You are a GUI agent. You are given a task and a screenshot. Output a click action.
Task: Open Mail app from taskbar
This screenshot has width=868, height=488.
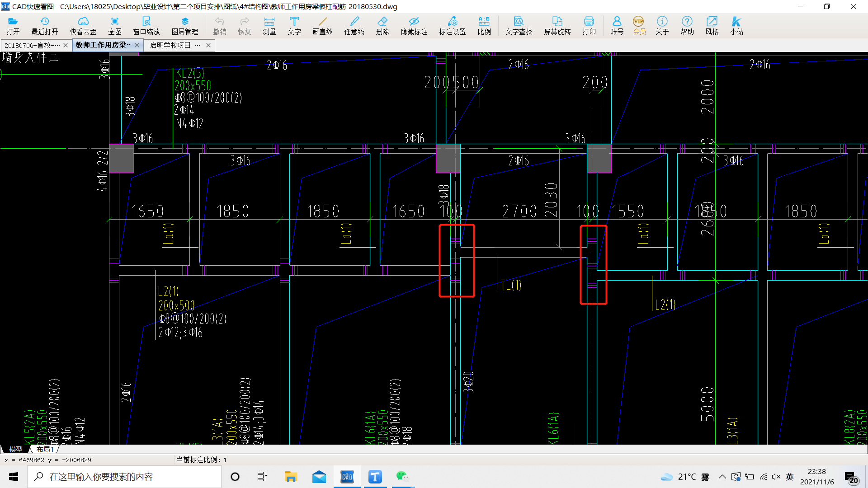pyautogui.click(x=319, y=477)
